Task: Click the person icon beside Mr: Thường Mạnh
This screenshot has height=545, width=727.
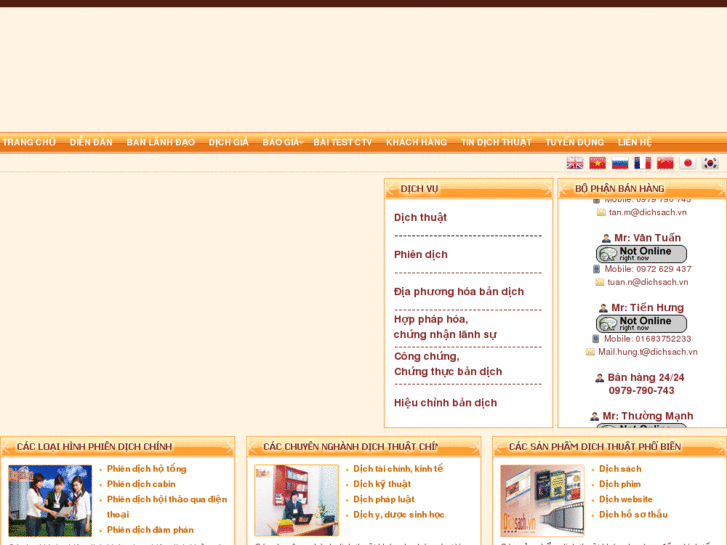Action: click(x=594, y=417)
